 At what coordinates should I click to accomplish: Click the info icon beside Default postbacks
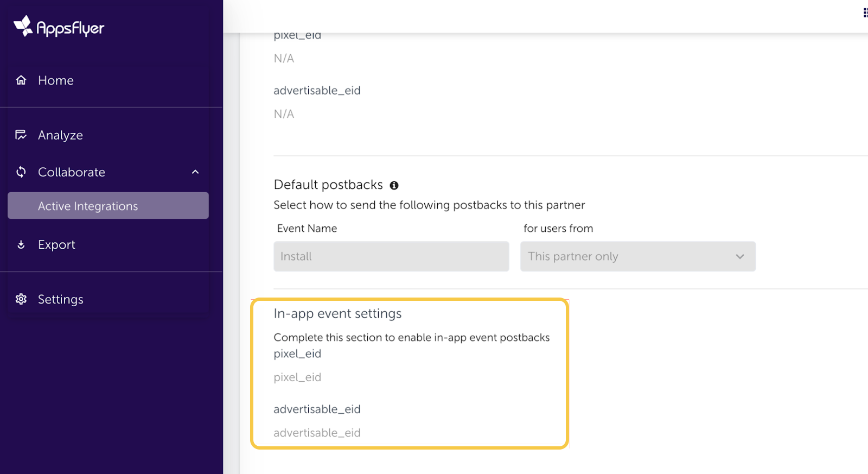point(394,186)
